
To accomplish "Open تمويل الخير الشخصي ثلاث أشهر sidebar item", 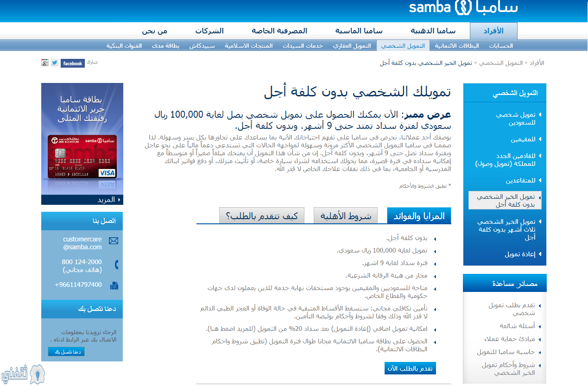I will pos(506,229).
